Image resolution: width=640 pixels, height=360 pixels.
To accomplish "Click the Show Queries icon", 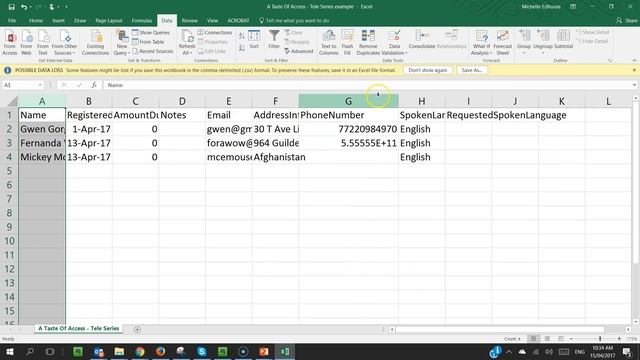I will (x=135, y=32).
